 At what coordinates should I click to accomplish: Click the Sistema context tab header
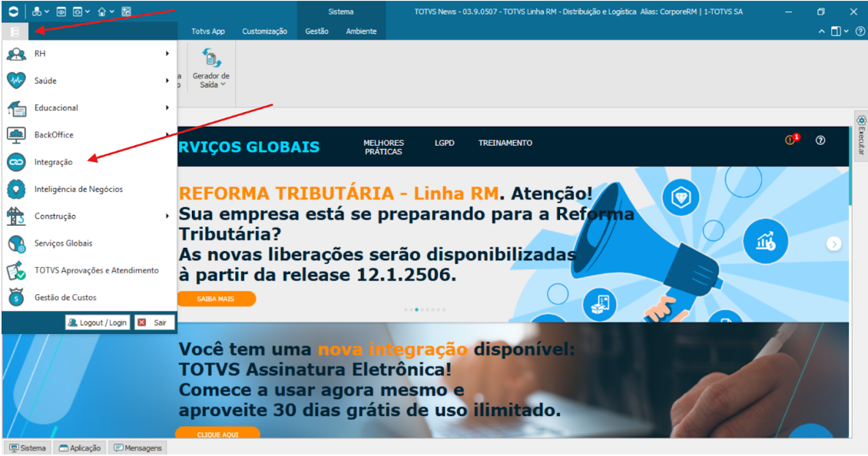tap(341, 12)
